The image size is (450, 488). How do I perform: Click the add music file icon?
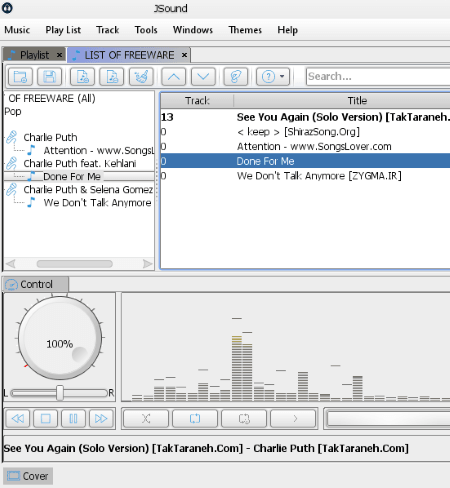click(x=83, y=77)
